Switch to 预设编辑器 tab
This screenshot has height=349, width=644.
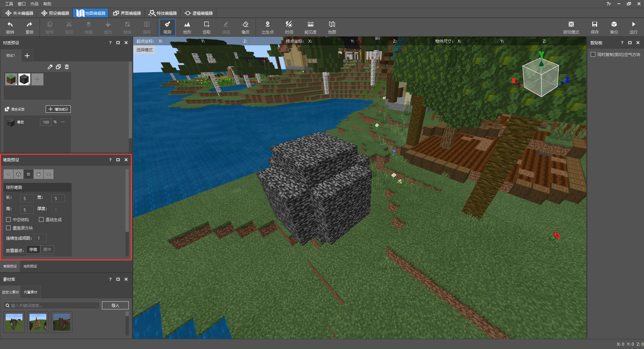55,13
